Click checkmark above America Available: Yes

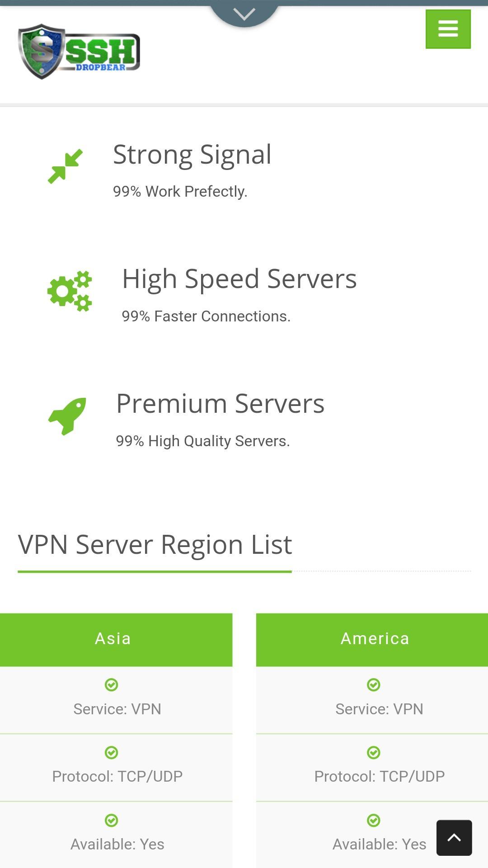374,820
